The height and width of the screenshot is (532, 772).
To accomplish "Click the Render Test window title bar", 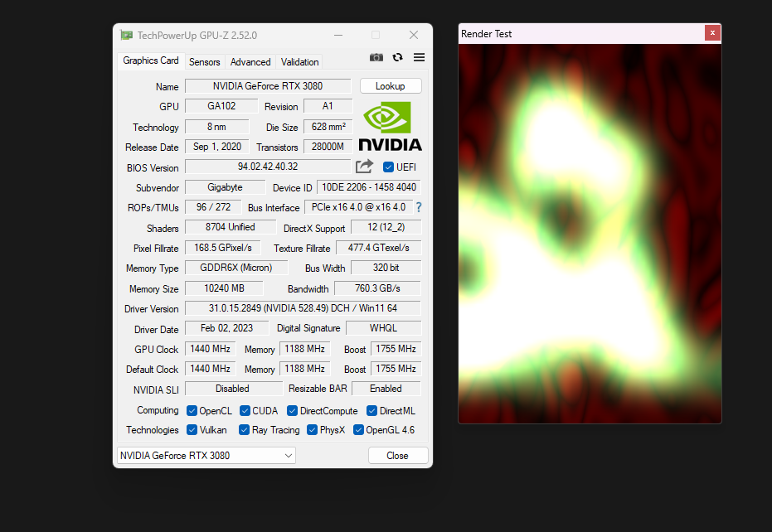I will [x=581, y=33].
